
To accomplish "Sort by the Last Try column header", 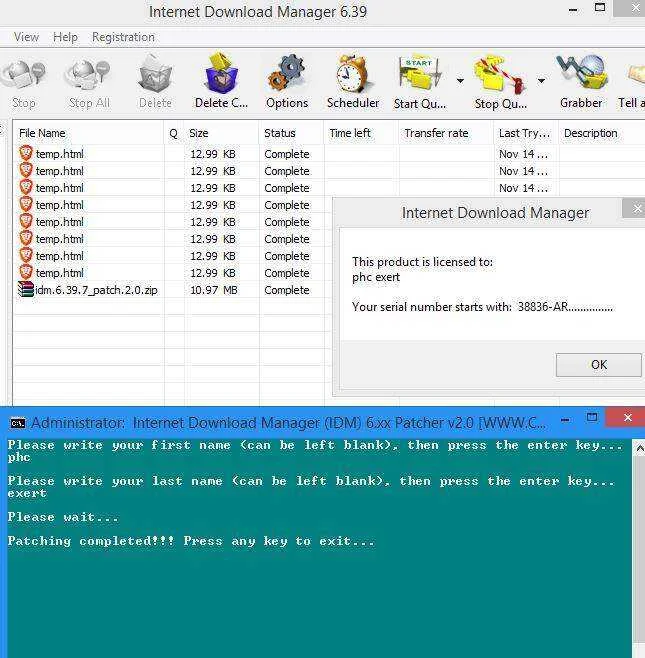I will click(526, 133).
